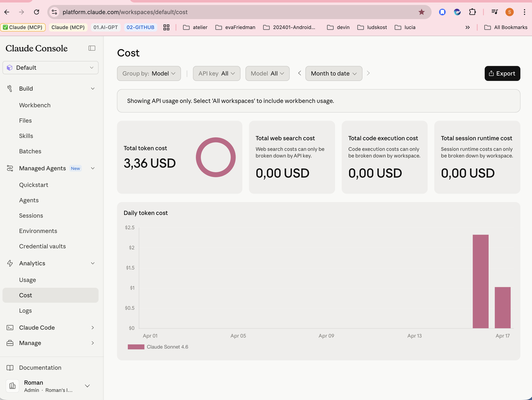Collapse the Managed Agents section chevron
The image size is (532, 400).
point(93,168)
